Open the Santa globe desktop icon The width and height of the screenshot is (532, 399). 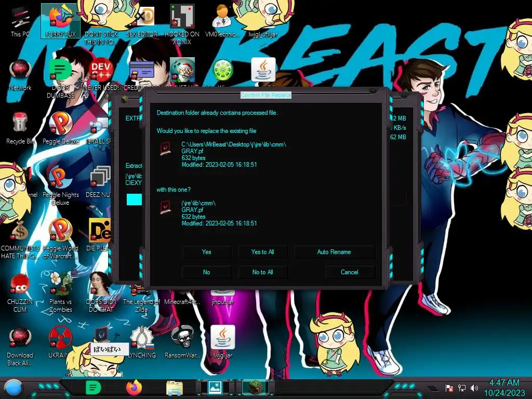coord(182,70)
